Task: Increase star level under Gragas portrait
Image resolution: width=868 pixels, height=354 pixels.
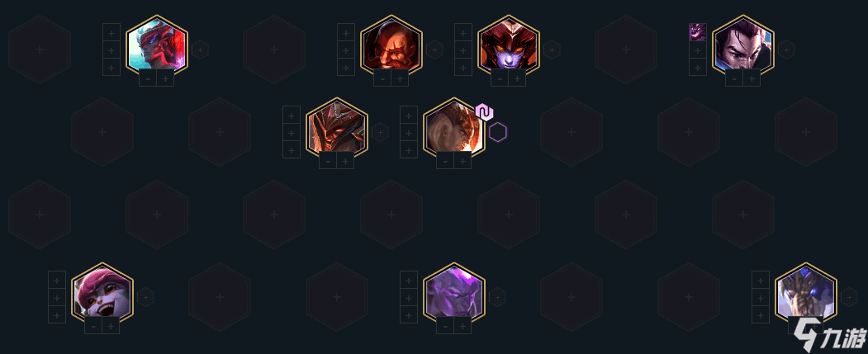Action: [x=400, y=78]
